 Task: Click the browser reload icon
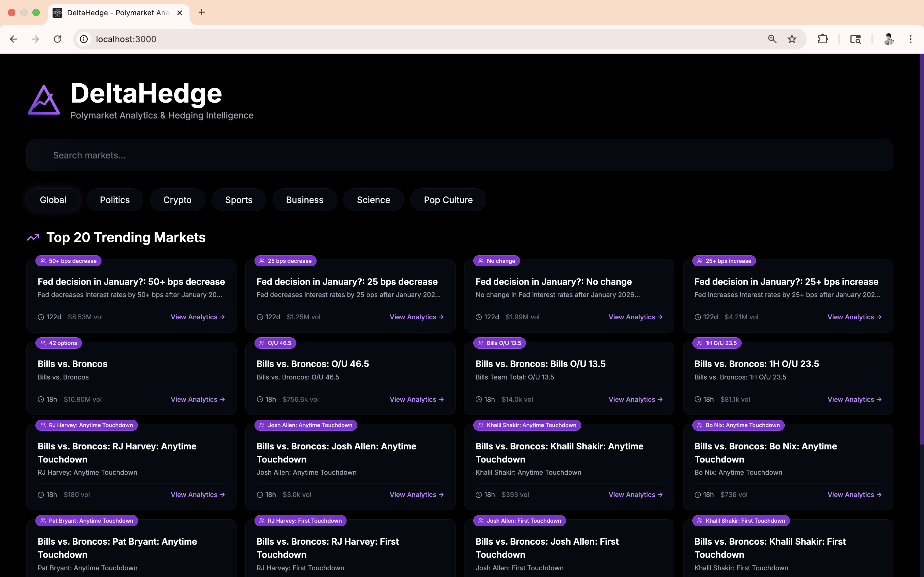pyautogui.click(x=57, y=39)
